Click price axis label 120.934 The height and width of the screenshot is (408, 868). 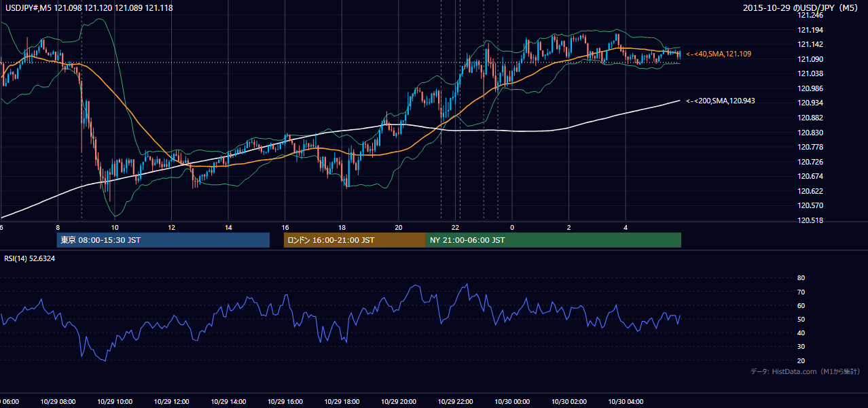coord(810,103)
